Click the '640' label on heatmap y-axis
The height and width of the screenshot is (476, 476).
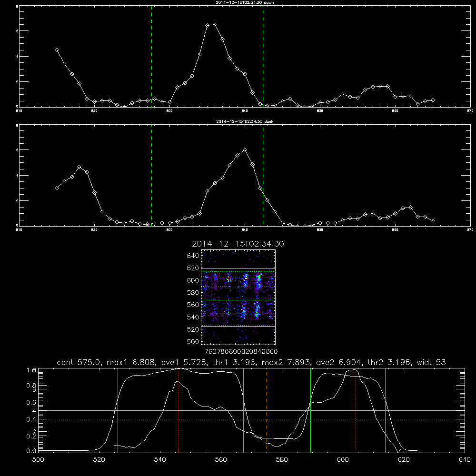point(193,256)
